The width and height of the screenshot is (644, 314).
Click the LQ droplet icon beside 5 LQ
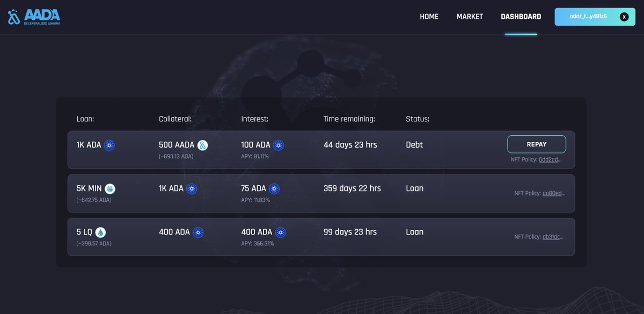[x=100, y=232]
